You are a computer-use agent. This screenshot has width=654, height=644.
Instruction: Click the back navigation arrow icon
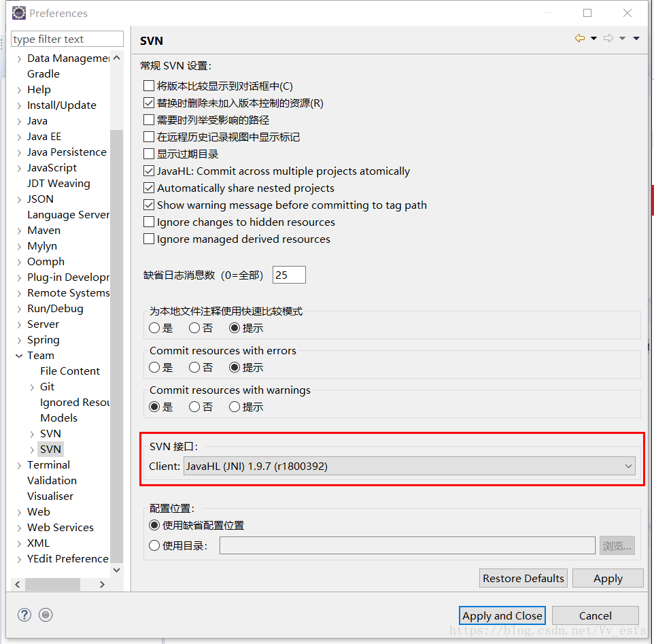[579, 38]
